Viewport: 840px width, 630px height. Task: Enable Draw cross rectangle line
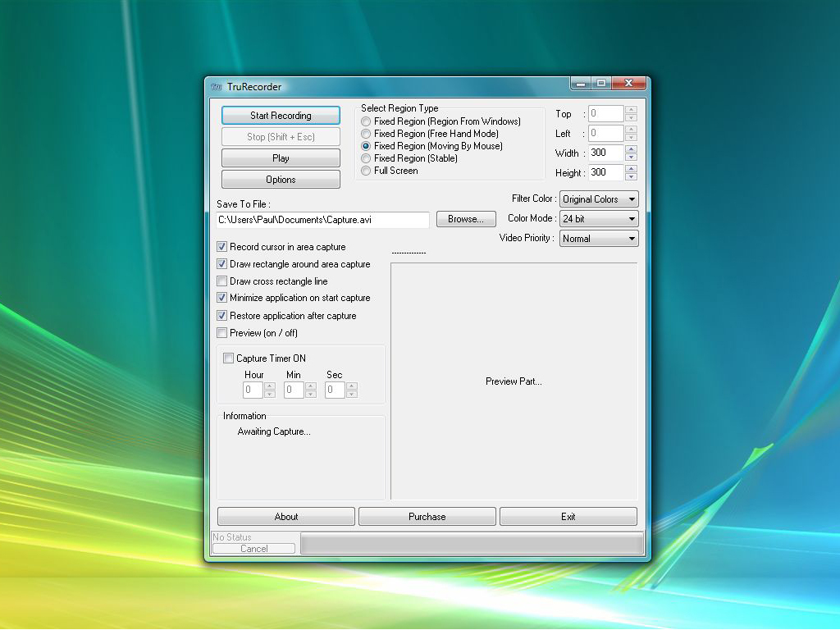point(222,281)
